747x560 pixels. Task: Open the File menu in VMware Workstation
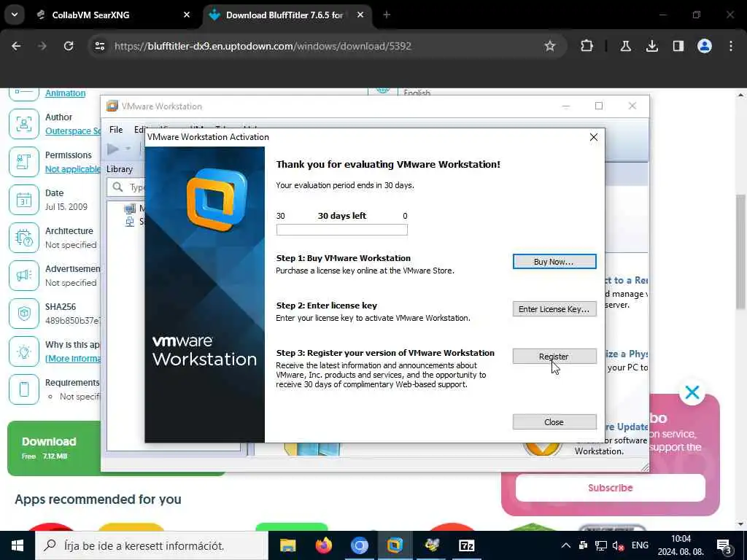(x=116, y=130)
